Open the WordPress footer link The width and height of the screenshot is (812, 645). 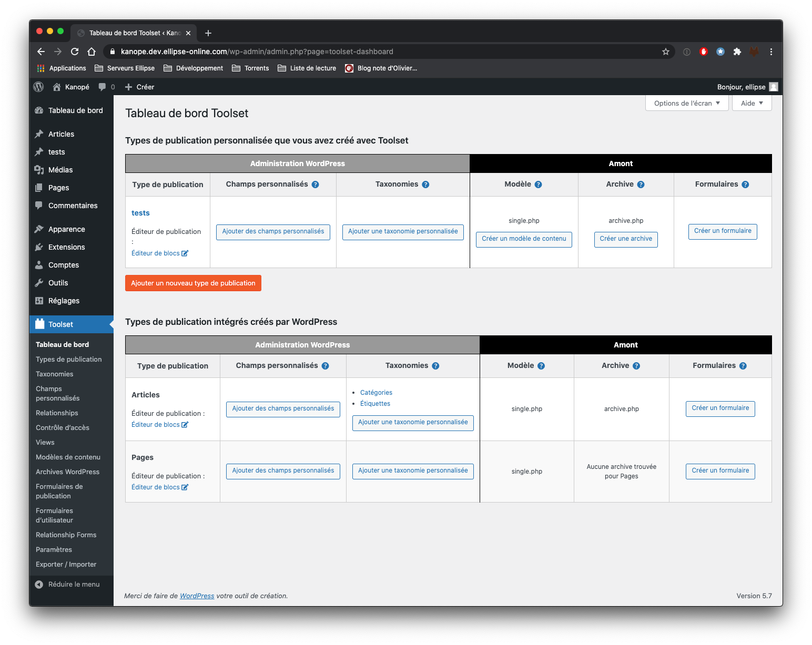coord(197,596)
